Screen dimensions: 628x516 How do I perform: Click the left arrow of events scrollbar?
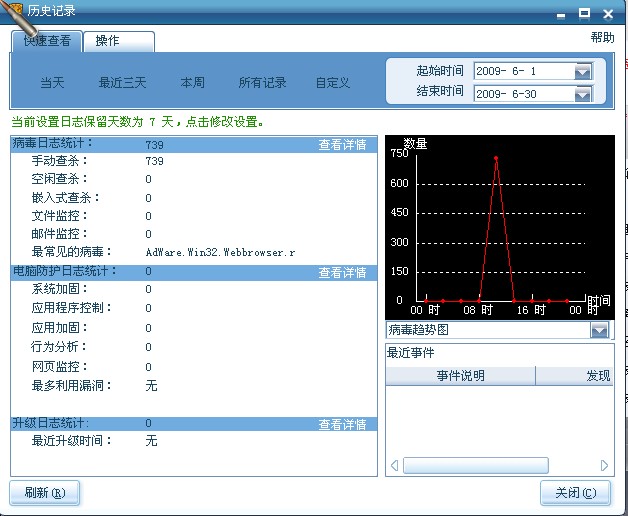(x=395, y=466)
